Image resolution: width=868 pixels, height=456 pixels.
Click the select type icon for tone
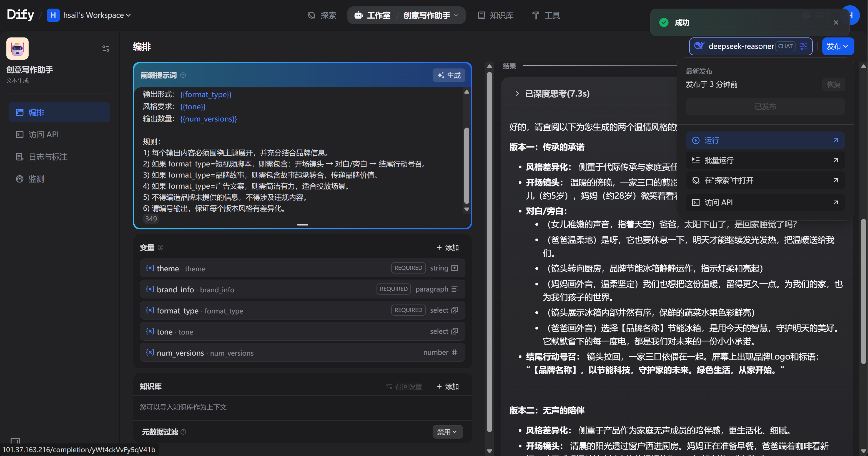point(455,331)
